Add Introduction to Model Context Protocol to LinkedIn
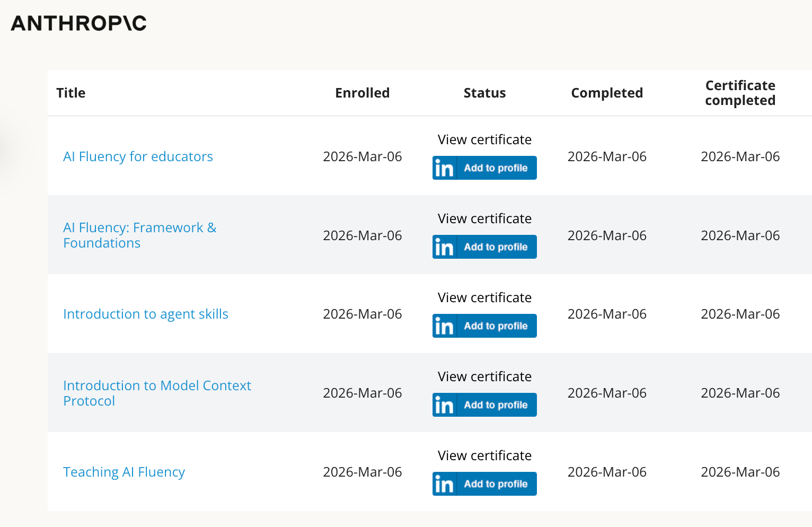 coord(484,405)
